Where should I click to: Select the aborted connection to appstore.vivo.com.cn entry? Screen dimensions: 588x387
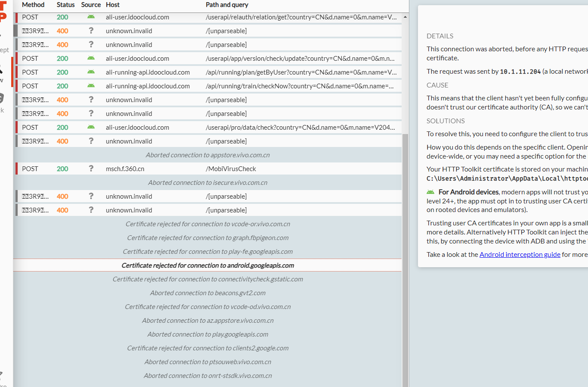pos(207,155)
